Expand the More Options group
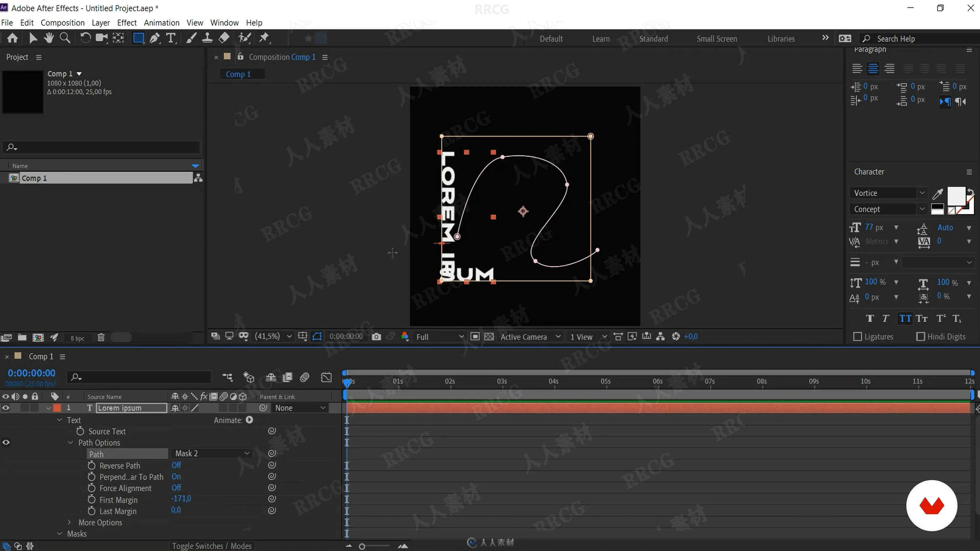Image resolution: width=980 pixels, height=551 pixels. point(70,522)
